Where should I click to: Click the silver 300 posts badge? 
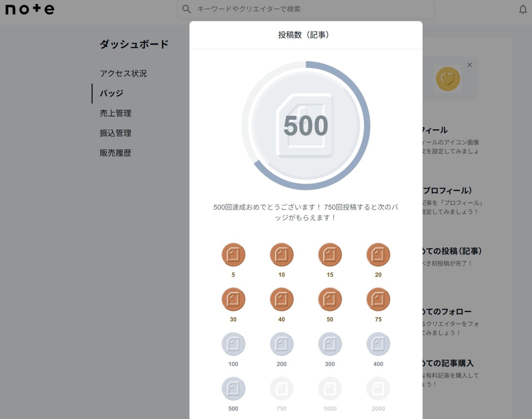pyautogui.click(x=330, y=344)
